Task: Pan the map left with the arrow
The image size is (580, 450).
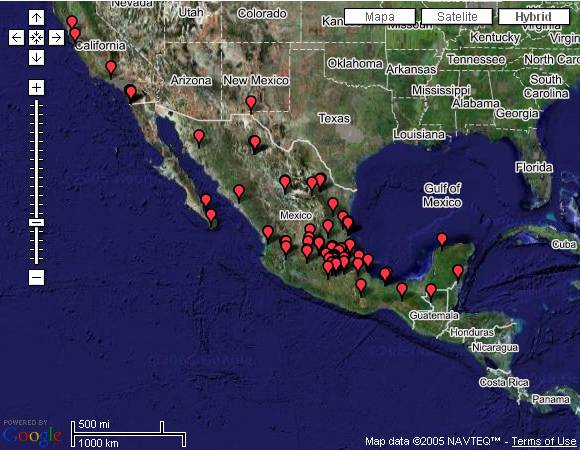Action: coord(16,37)
